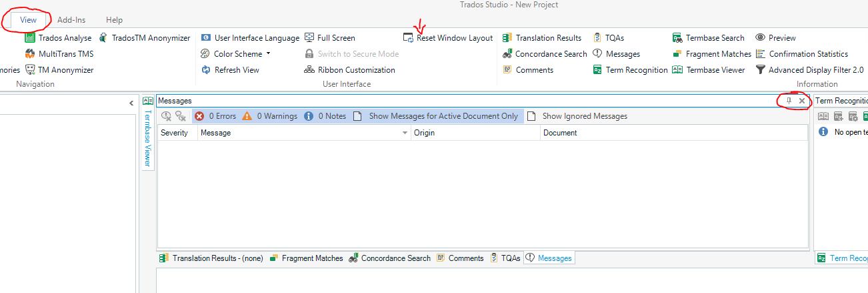Toggle the 0 Warnings filter

269,116
